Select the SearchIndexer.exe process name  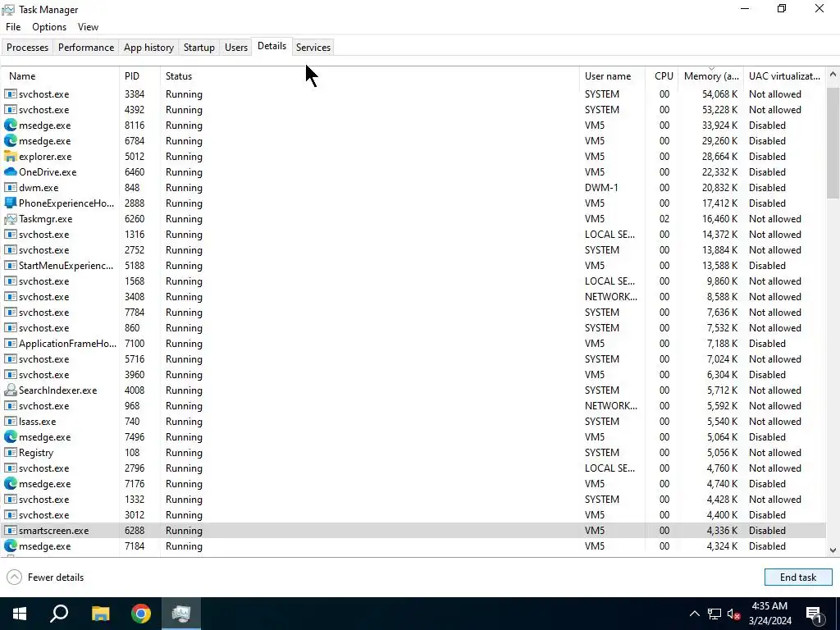click(58, 390)
